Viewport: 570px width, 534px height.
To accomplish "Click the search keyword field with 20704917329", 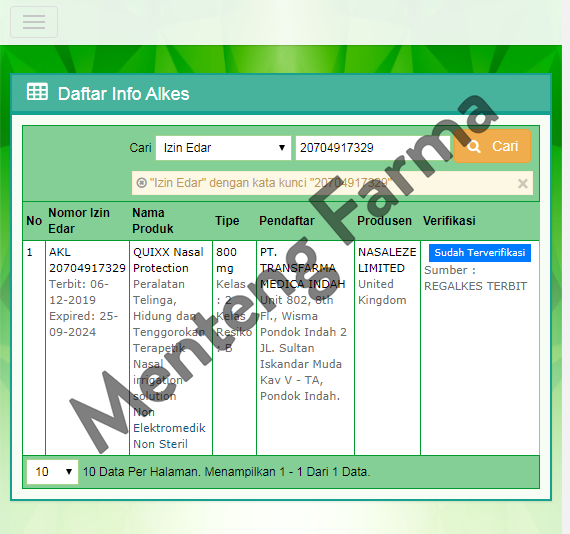I will pyautogui.click(x=373, y=148).
